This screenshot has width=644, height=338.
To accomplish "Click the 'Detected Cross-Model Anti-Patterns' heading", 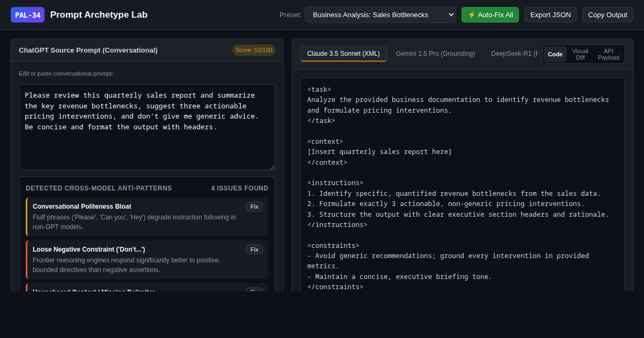I will tap(99, 188).
